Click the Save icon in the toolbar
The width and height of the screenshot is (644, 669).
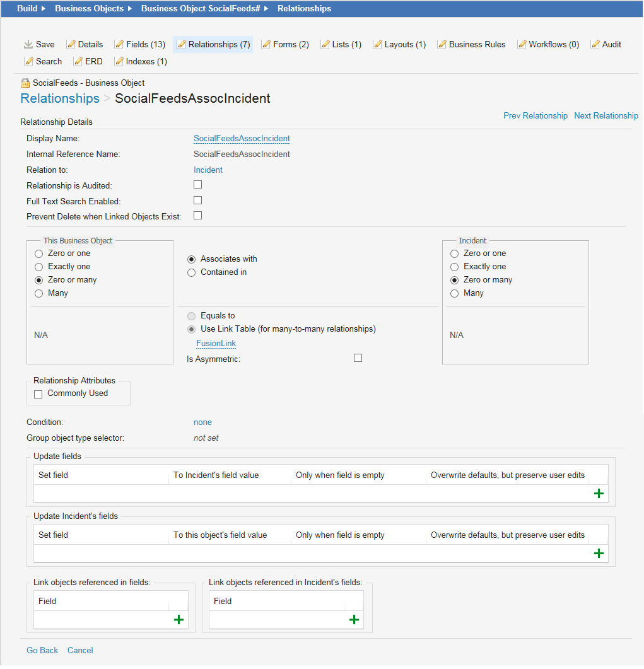point(28,45)
